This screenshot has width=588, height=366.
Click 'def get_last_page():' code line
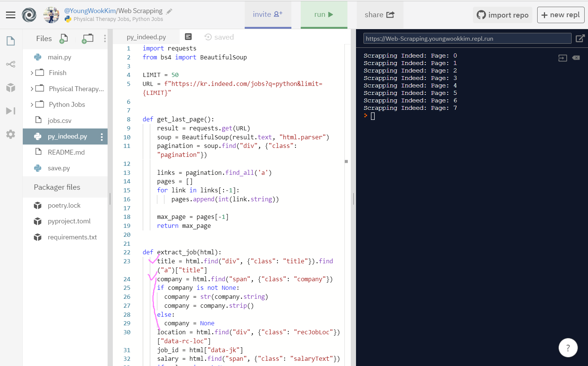(179, 120)
